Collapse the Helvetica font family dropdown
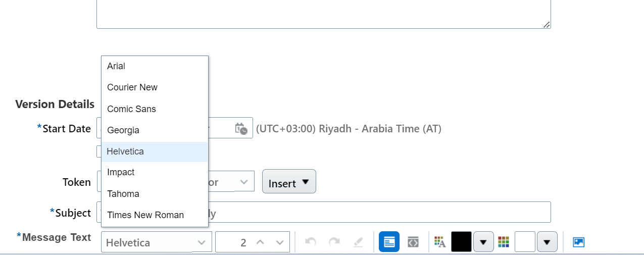644x255 pixels. (201, 242)
